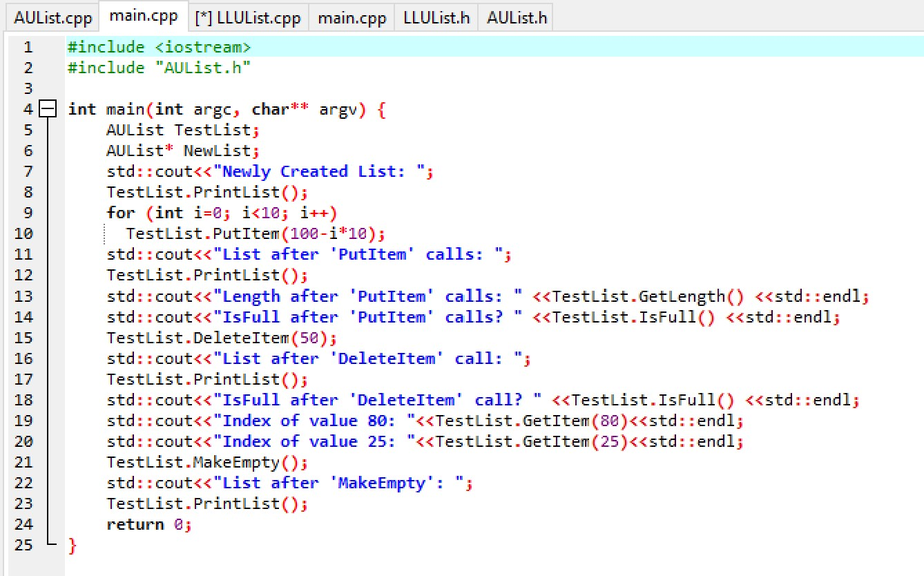Switch to the main.cpp tab beside LLUList.h
Viewport: 924px width, 576px height.
pyautogui.click(x=352, y=17)
